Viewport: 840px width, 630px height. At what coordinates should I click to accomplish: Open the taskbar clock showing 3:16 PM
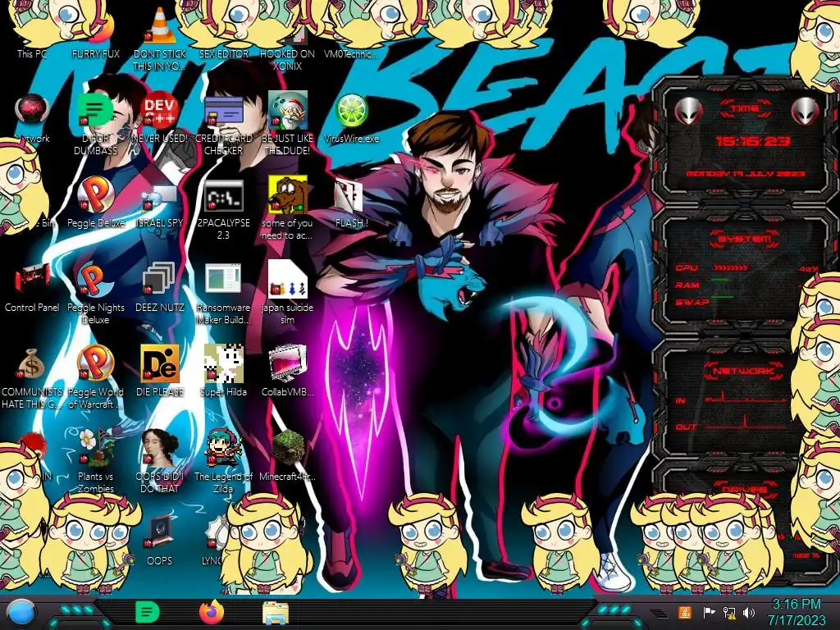pyautogui.click(x=796, y=612)
